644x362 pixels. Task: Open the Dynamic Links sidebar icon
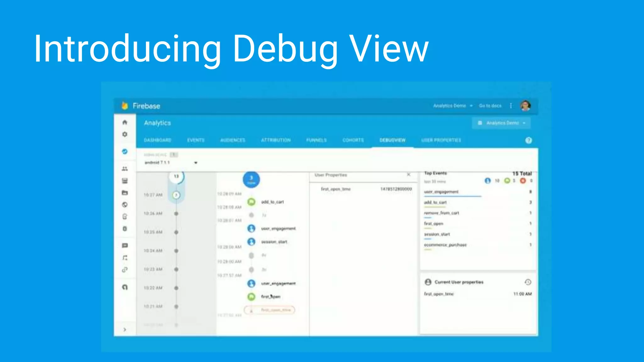[x=125, y=270]
